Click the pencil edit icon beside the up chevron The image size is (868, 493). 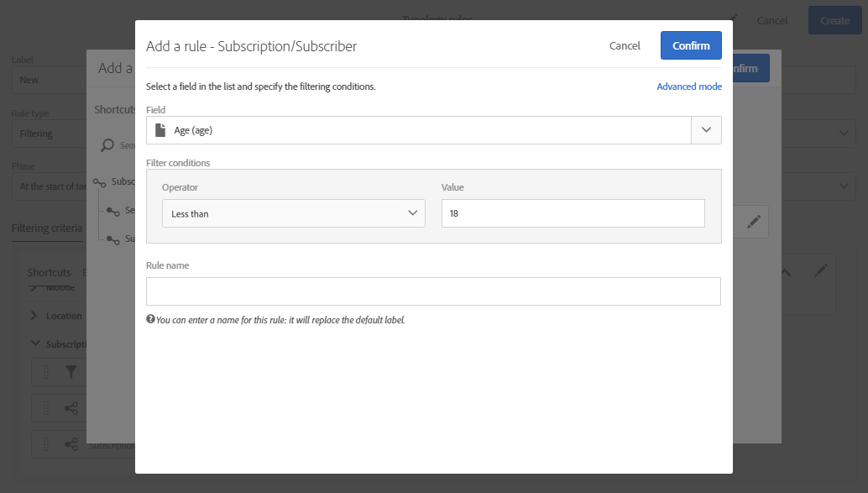tap(820, 270)
